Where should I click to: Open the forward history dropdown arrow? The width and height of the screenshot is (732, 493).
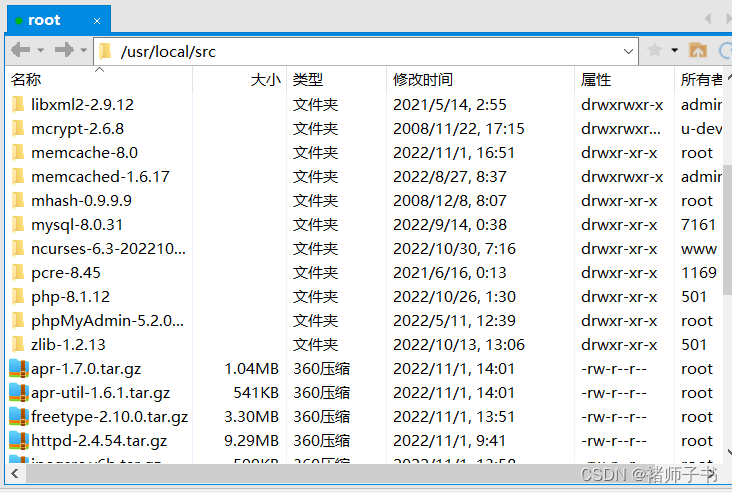pos(84,50)
